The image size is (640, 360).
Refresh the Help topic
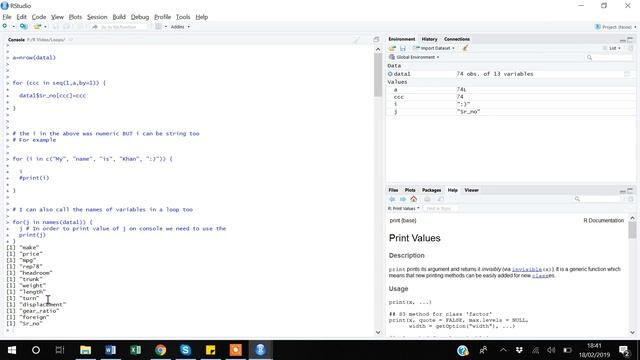[631, 199]
